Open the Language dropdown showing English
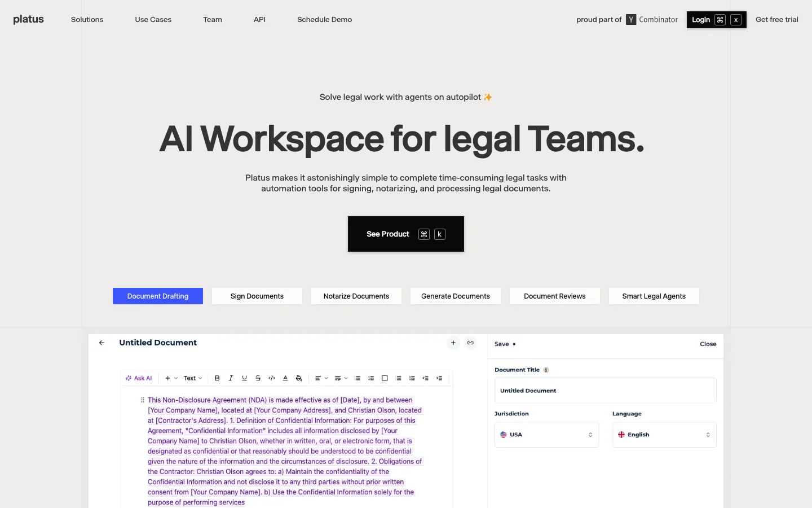 pyautogui.click(x=664, y=435)
